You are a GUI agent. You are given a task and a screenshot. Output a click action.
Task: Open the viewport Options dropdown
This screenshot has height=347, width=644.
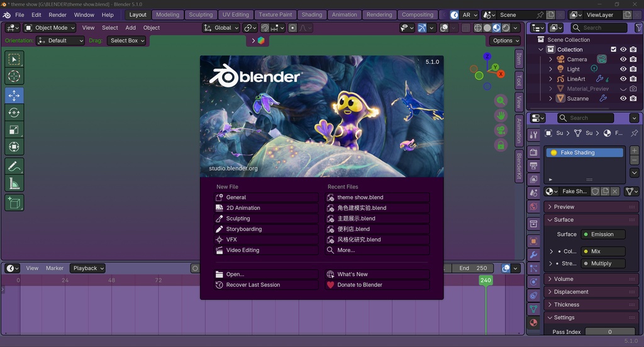pos(505,41)
